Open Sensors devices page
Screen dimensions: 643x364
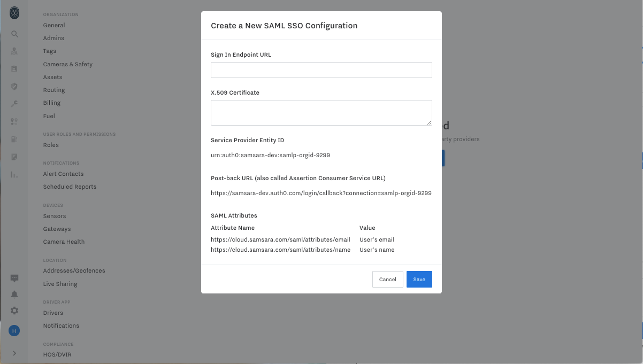pos(55,216)
